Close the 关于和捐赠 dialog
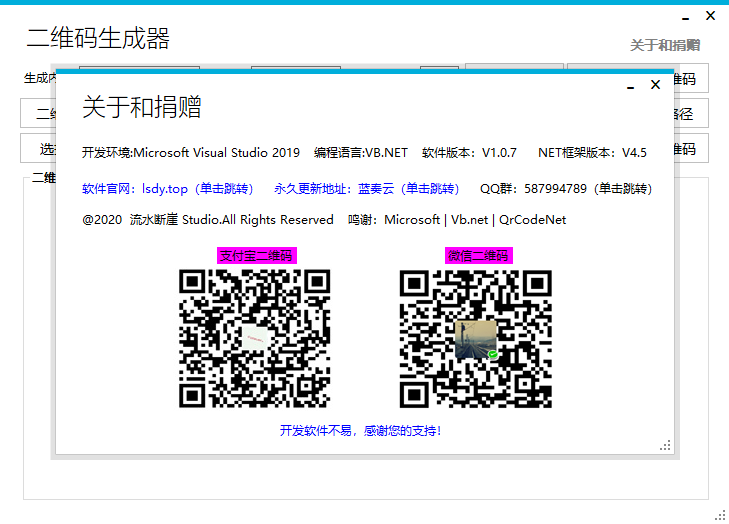 point(655,85)
